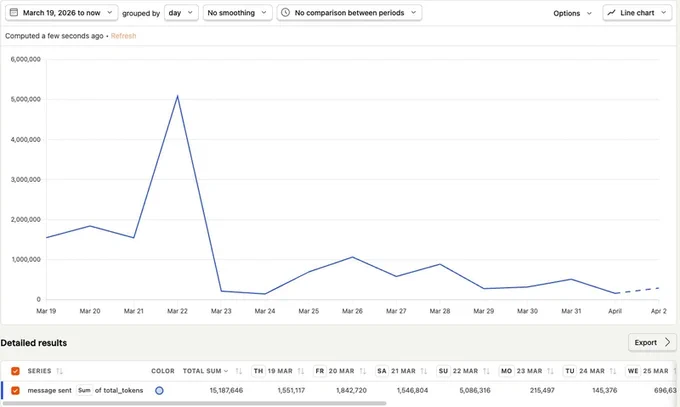Click the Detailed results heading

click(34, 343)
